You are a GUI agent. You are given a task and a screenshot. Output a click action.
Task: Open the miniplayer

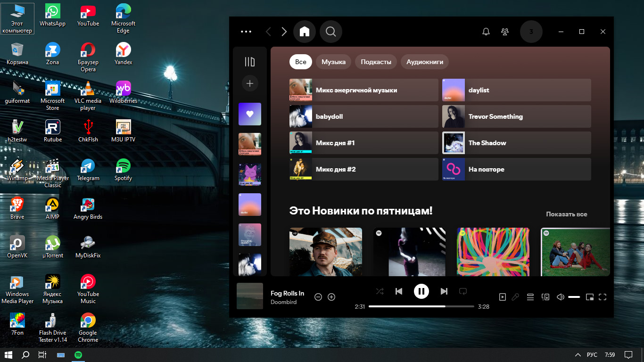pyautogui.click(x=589, y=297)
